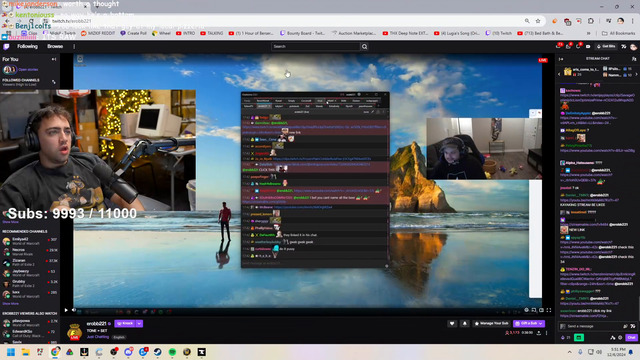
Task: Expand the dropdown arrow beside Knock
Action: [140, 323]
